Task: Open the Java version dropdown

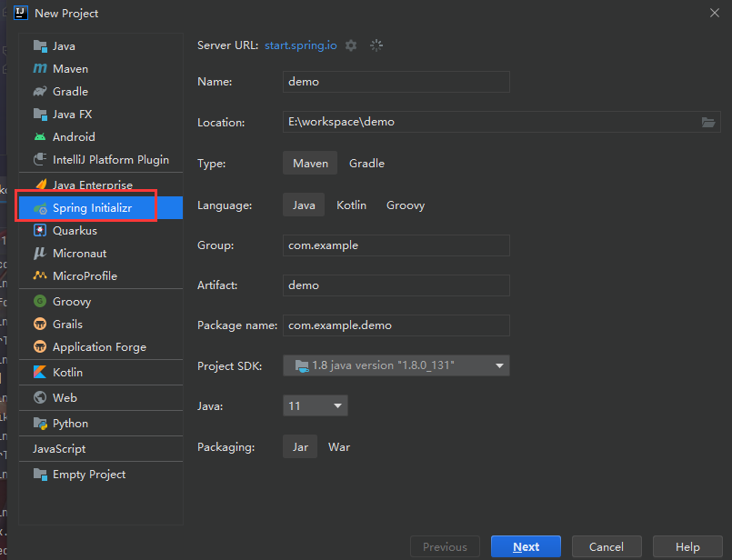Action: 316,405
